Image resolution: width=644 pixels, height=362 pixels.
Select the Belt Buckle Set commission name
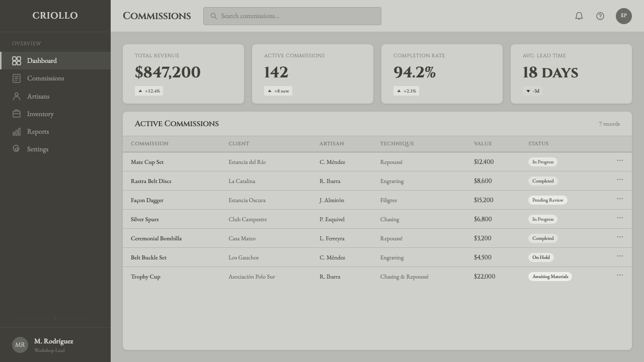pos(148,257)
